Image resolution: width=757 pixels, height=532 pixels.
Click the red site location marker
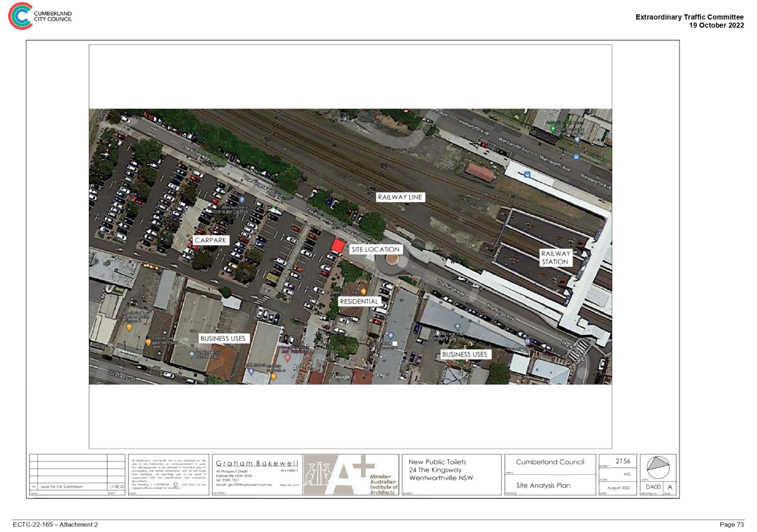(x=337, y=246)
